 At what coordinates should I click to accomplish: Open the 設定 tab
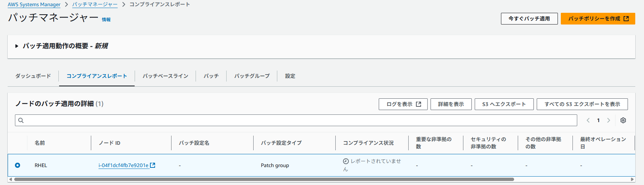tap(290, 76)
